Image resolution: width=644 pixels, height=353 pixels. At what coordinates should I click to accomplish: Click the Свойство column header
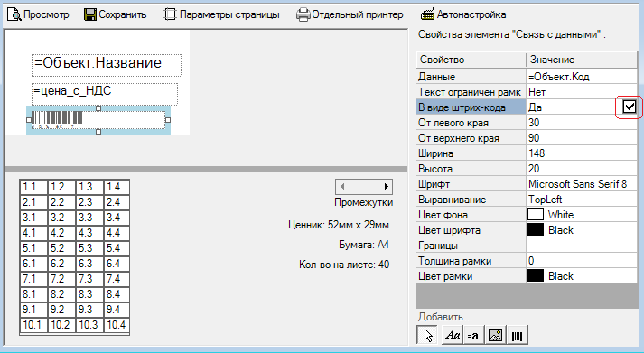[x=471, y=60]
